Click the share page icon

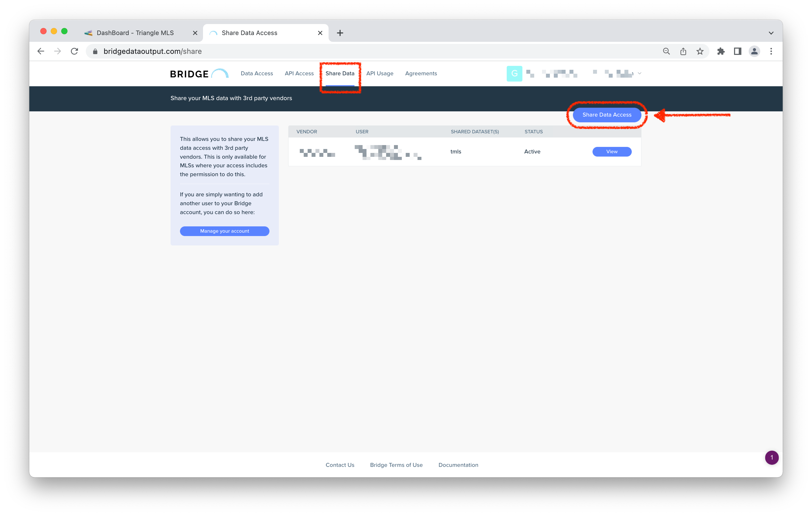pyautogui.click(x=683, y=51)
